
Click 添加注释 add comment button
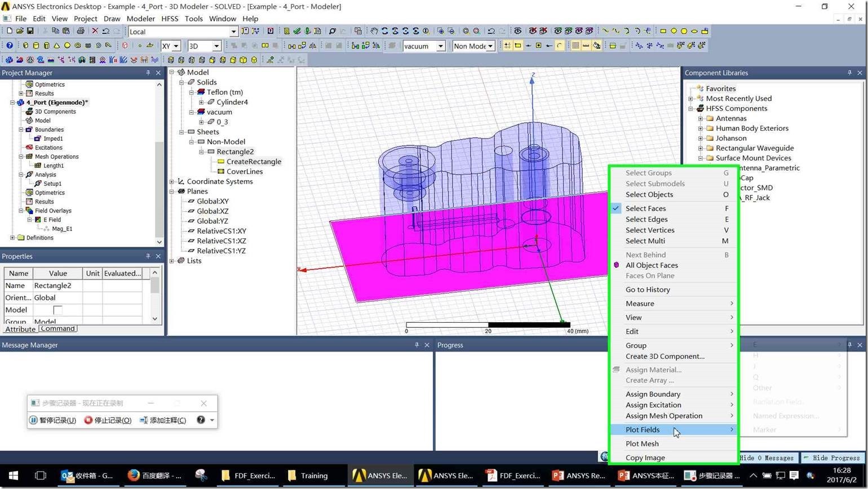(x=162, y=420)
